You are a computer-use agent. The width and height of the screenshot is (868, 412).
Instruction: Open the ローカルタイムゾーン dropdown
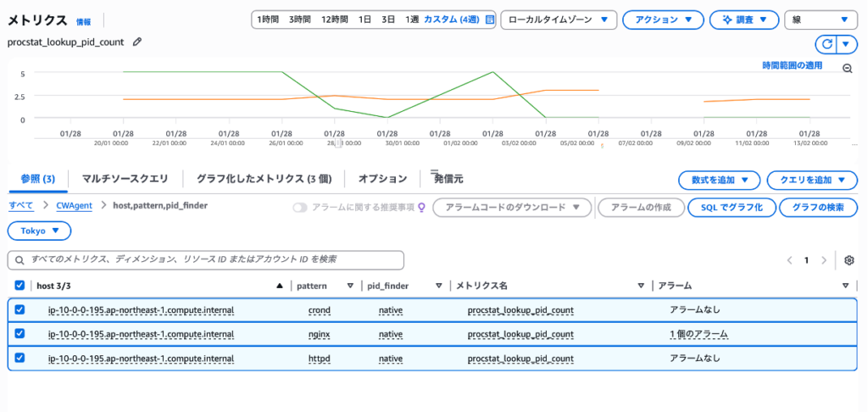pyautogui.click(x=558, y=19)
